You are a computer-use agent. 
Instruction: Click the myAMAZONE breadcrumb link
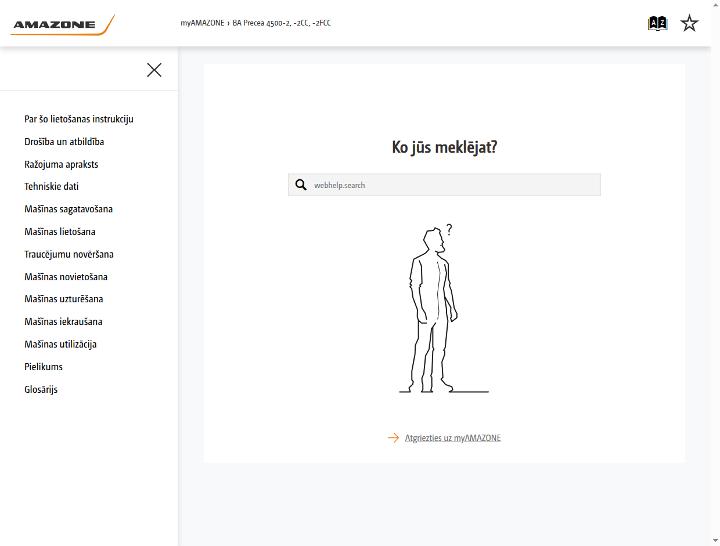pyautogui.click(x=202, y=23)
